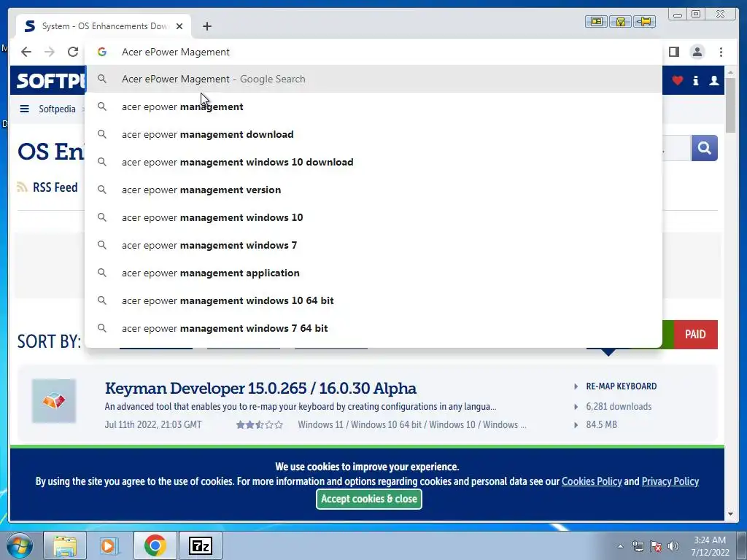The image size is (747, 560).
Task: Open the Cookies Policy link
Action: click(592, 481)
